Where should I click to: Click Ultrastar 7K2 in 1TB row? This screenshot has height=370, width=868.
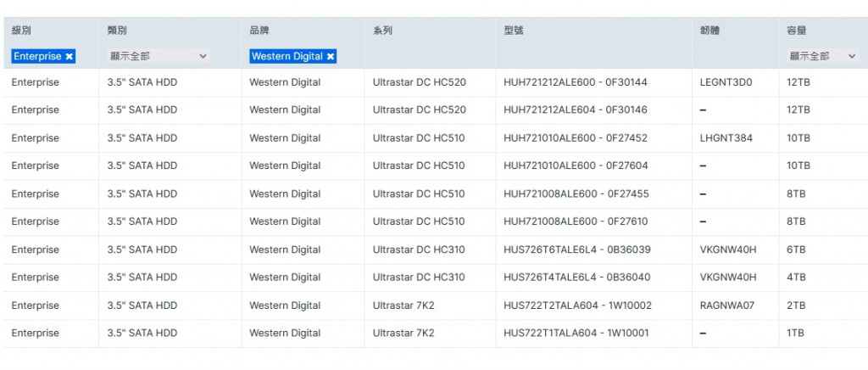pos(403,333)
